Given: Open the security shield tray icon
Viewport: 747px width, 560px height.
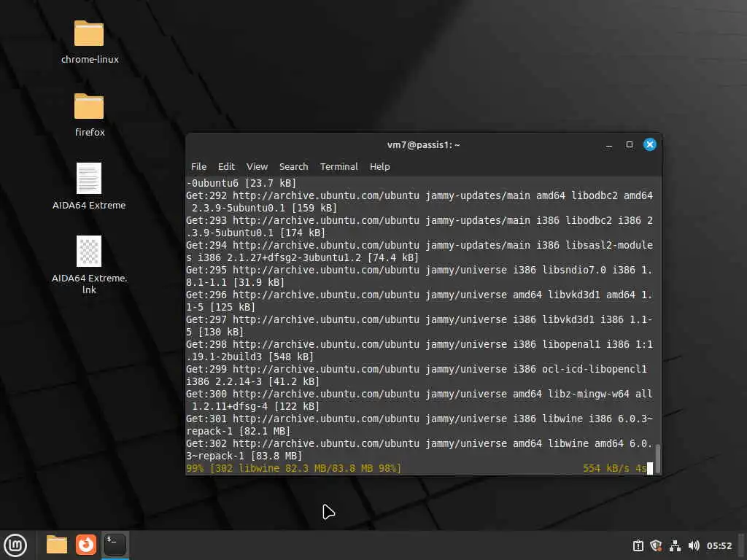Looking at the screenshot, I should pyautogui.click(x=656, y=545).
